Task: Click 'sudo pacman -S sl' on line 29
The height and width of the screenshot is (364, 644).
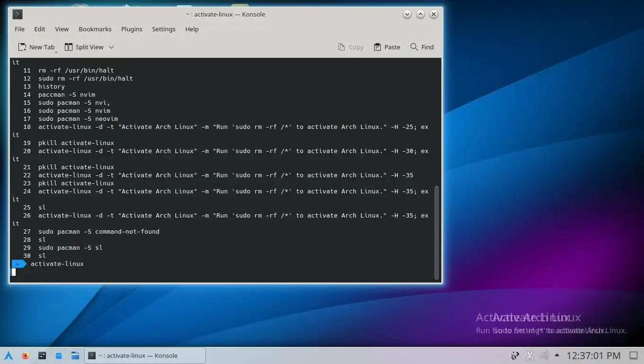Action: (71, 247)
